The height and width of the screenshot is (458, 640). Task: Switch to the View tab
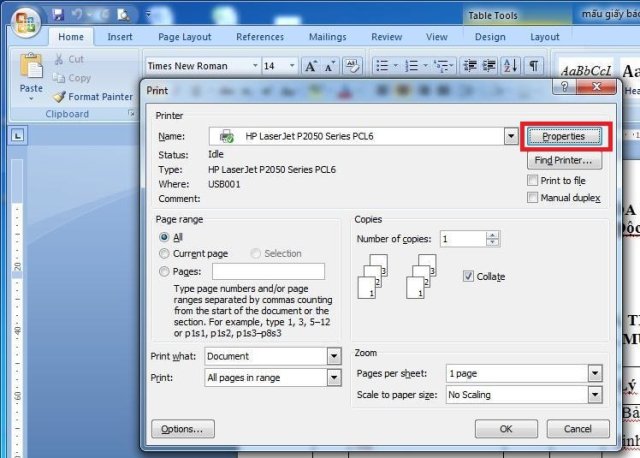pos(437,37)
